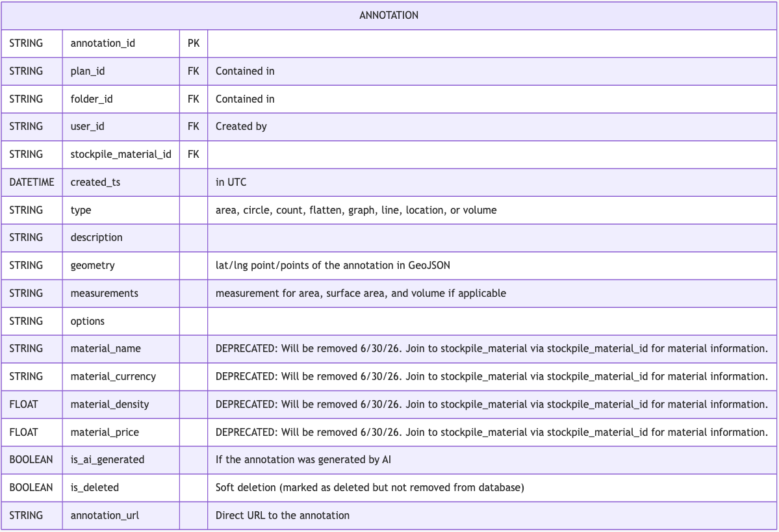The height and width of the screenshot is (532, 779).
Task: Select the annotation_id field name
Action: click(103, 44)
